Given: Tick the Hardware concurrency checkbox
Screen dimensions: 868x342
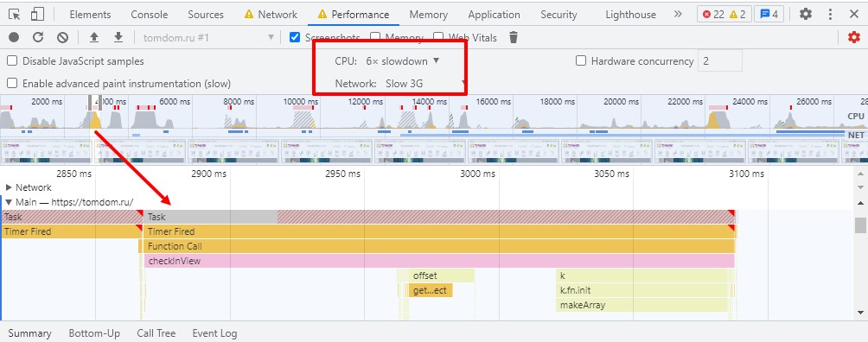Looking at the screenshot, I should [x=581, y=60].
